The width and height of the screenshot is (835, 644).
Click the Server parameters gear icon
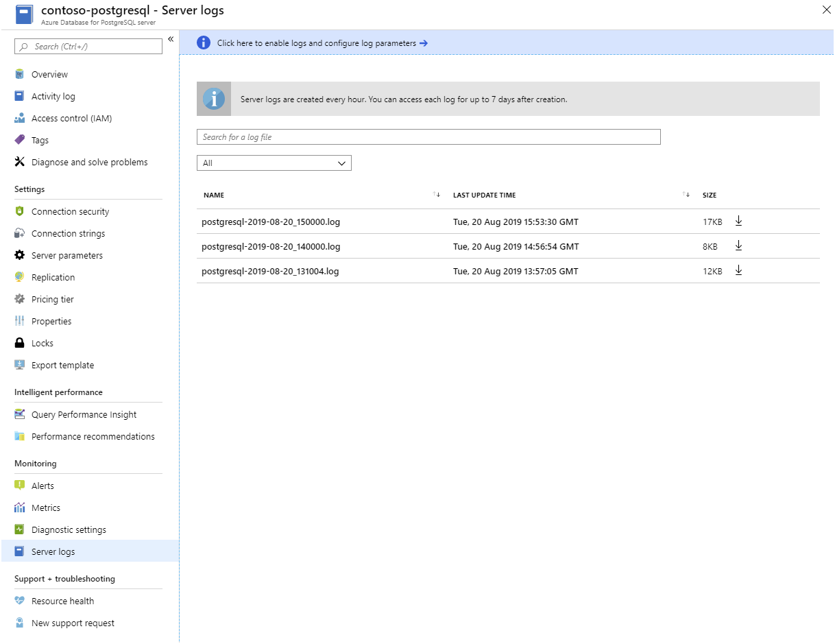19,255
